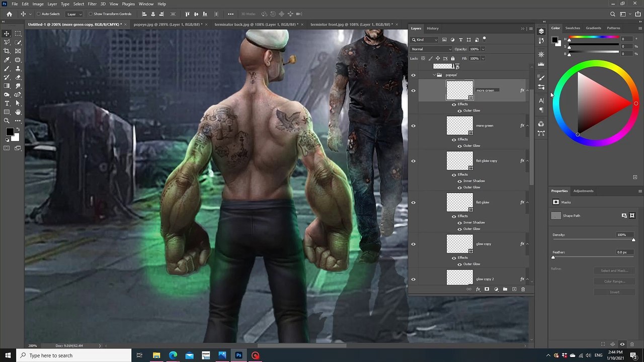Viewport: 644px width, 362px height.
Task: Create a new group folder
Action: [505, 289]
